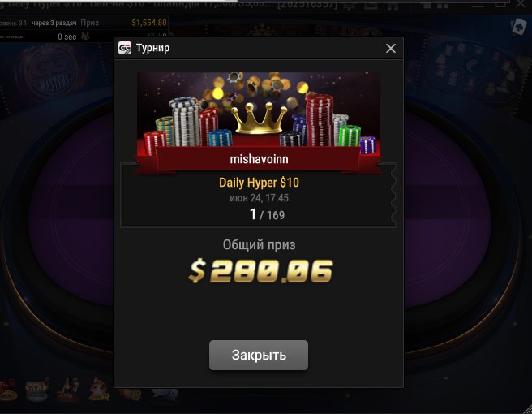The image size is (532, 414).
Task: Click the 1 / 169 finishing place
Action: click(x=267, y=214)
